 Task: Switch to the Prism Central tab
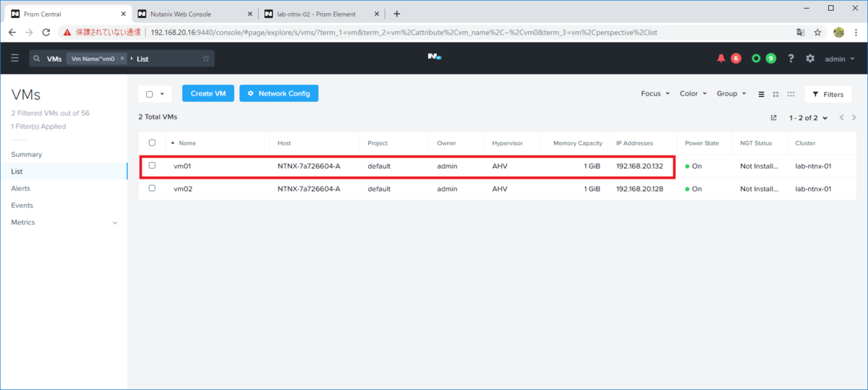coord(69,14)
